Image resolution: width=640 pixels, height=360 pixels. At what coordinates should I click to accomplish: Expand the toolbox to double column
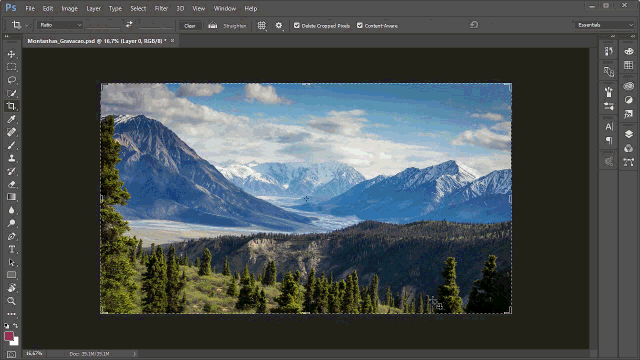(x=7, y=36)
